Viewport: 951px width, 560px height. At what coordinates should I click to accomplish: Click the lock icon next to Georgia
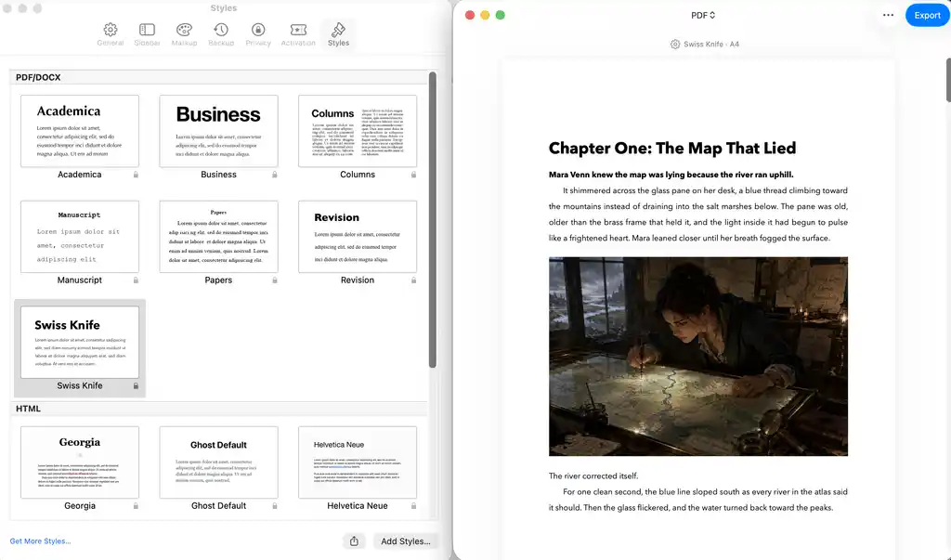[x=136, y=506]
